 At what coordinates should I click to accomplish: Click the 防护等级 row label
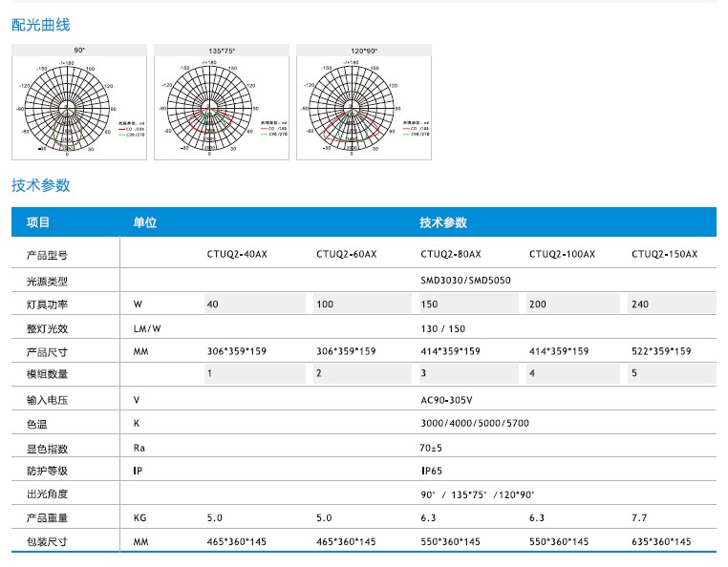point(47,471)
